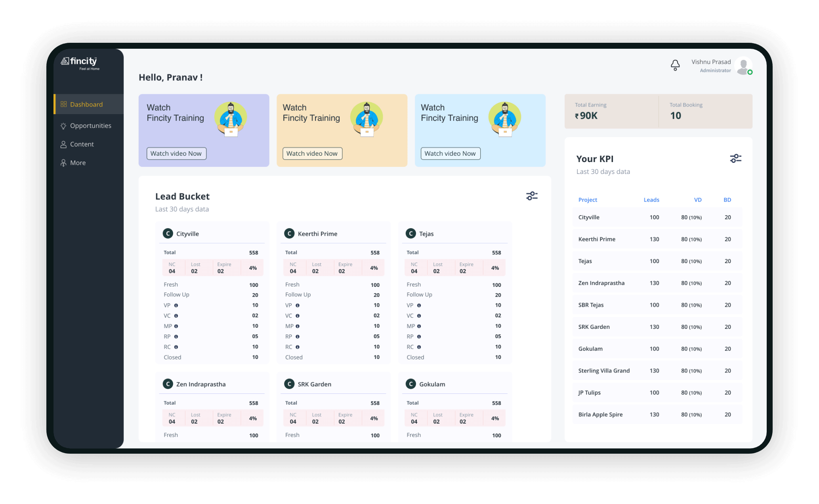Click RP info icon in Tejas card
819x504 pixels.
click(419, 336)
